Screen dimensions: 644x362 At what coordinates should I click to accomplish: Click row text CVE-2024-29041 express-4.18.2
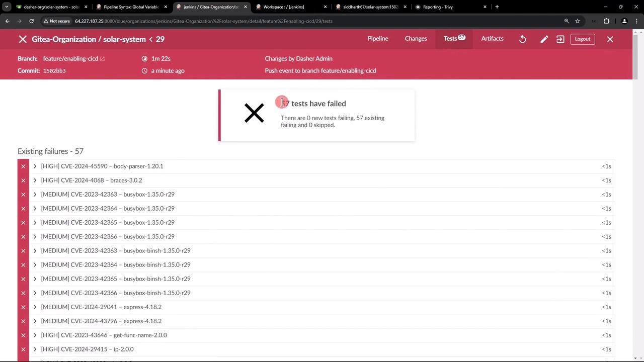point(101,307)
